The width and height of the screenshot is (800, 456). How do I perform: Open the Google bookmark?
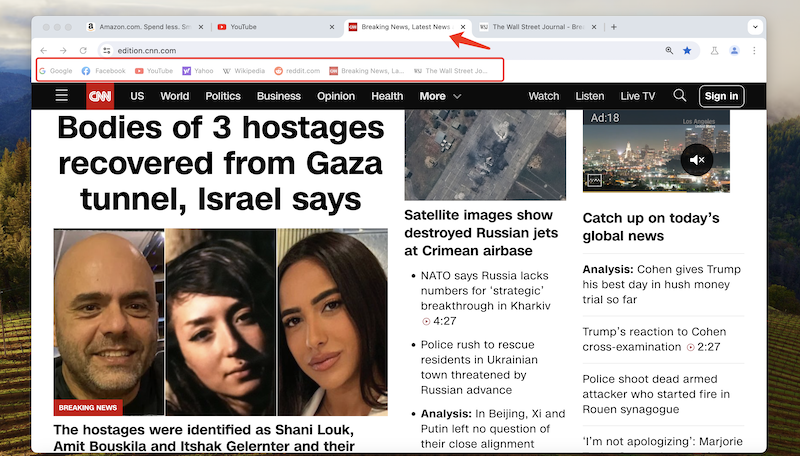pyautogui.click(x=56, y=71)
